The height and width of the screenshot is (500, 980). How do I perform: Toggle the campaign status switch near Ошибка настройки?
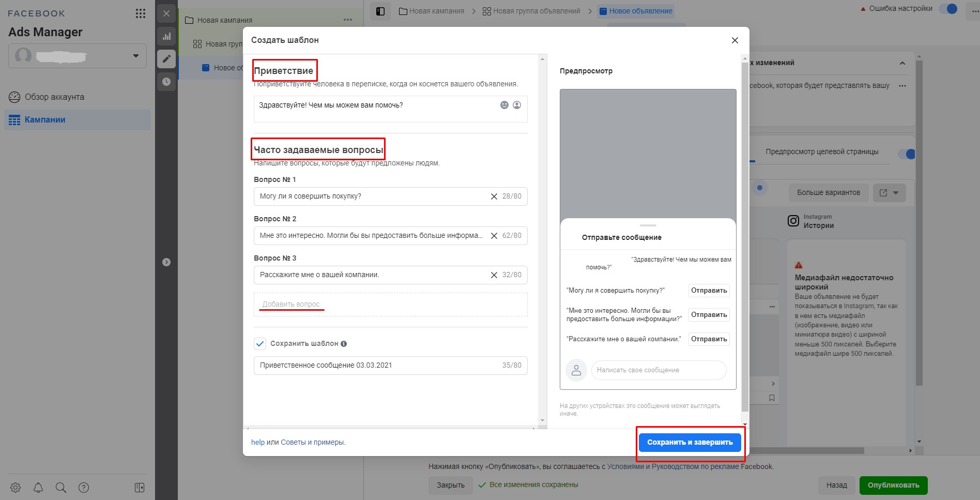coord(948,9)
